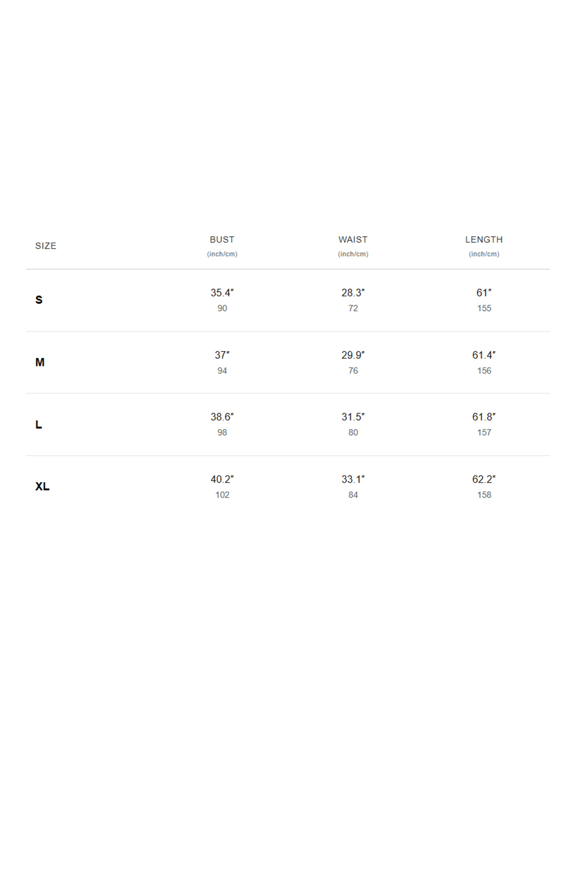Click the 61″ length value for S
Viewport: 588px width, 882px height.
click(484, 293)
